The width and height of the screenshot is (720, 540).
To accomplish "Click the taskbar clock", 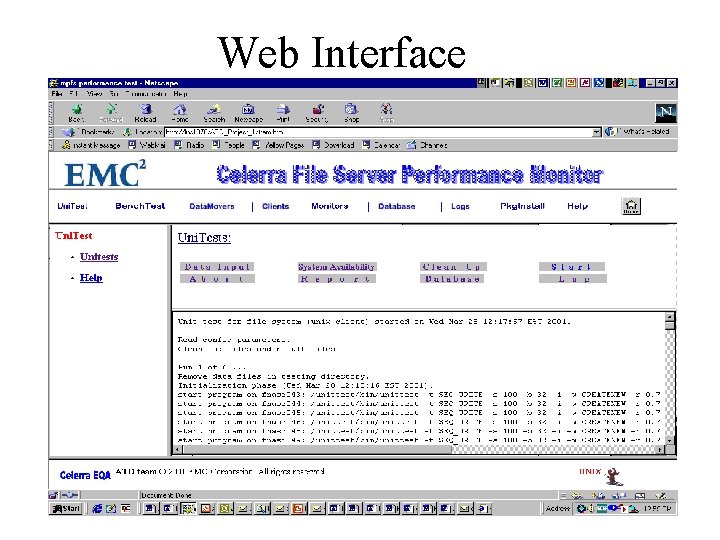I will (658, 508).
